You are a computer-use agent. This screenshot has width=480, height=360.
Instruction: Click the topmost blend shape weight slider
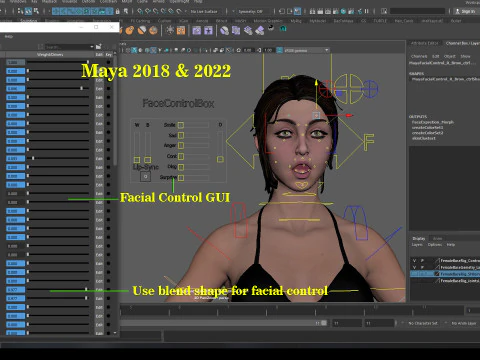[58, 62]
